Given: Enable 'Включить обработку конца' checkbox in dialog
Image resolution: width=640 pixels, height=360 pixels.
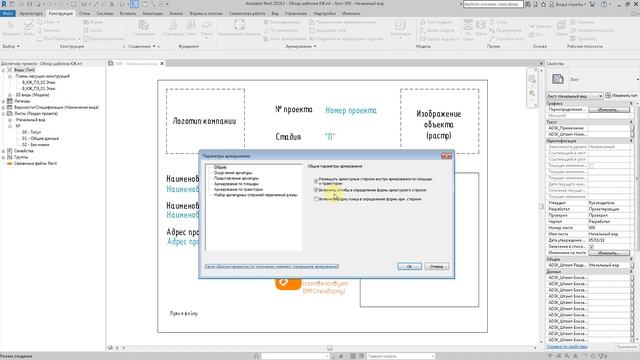Looking at the screenshot, I should (x=316, y=199).
